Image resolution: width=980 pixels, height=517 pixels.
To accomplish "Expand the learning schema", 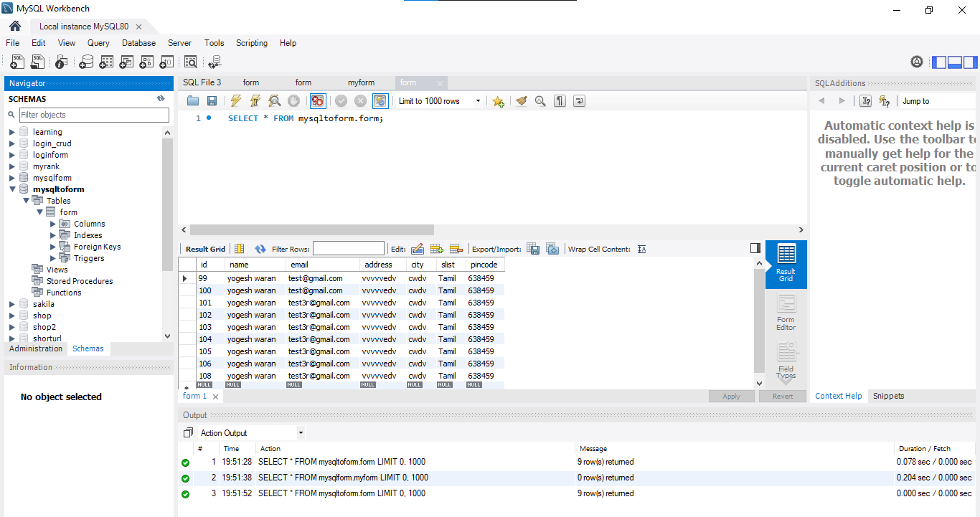I will click(11, 132).
